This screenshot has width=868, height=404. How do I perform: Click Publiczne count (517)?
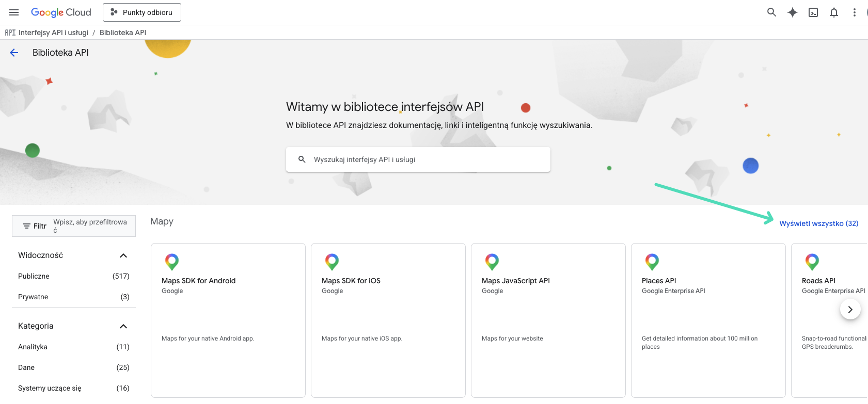tap(121, 276)
